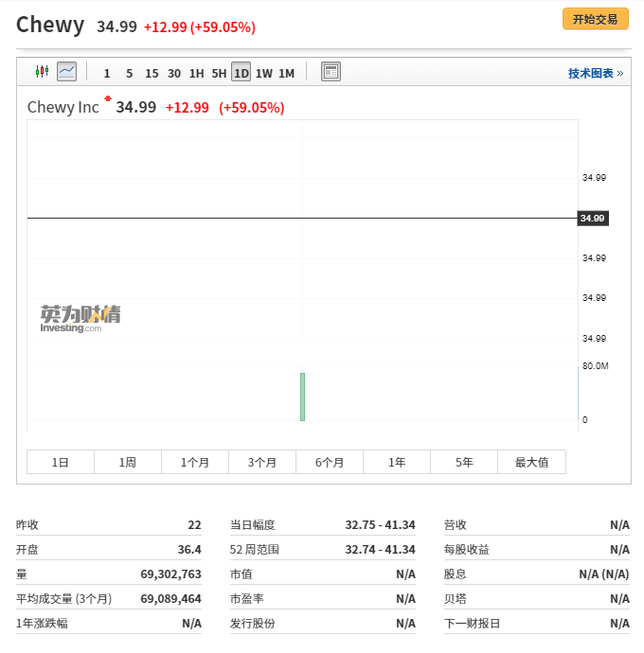Viewport: 644px width, 653px height.
Task: Choose the 5H interval
Action: (219, 74)
